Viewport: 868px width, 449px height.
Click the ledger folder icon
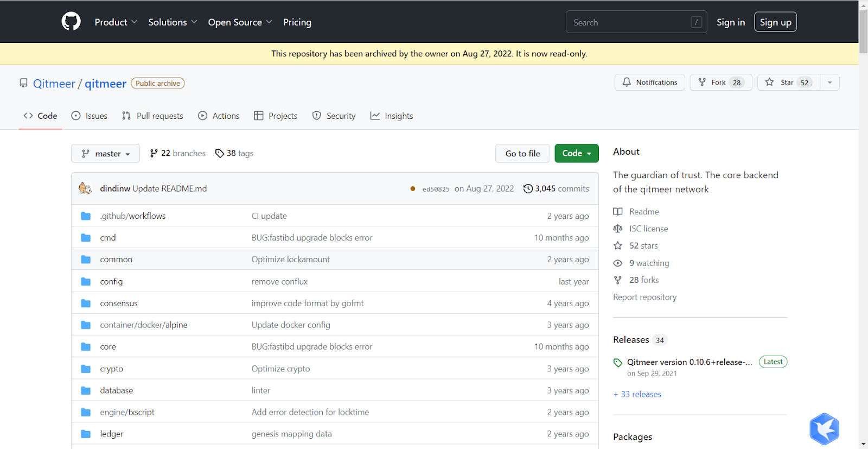coord(86,434)
